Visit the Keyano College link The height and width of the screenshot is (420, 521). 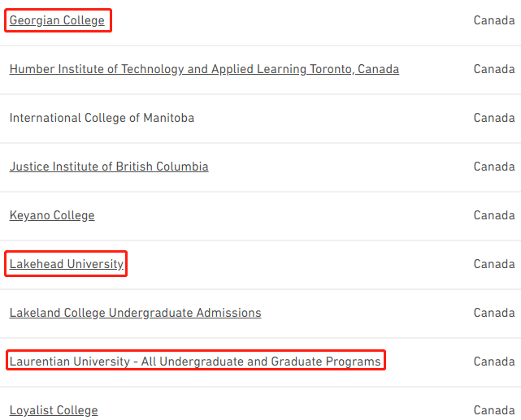coord(52,215)
